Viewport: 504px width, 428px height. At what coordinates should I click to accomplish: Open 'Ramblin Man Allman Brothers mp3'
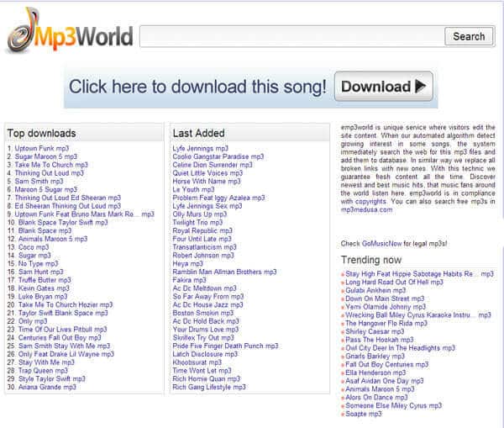click(224, 272)
